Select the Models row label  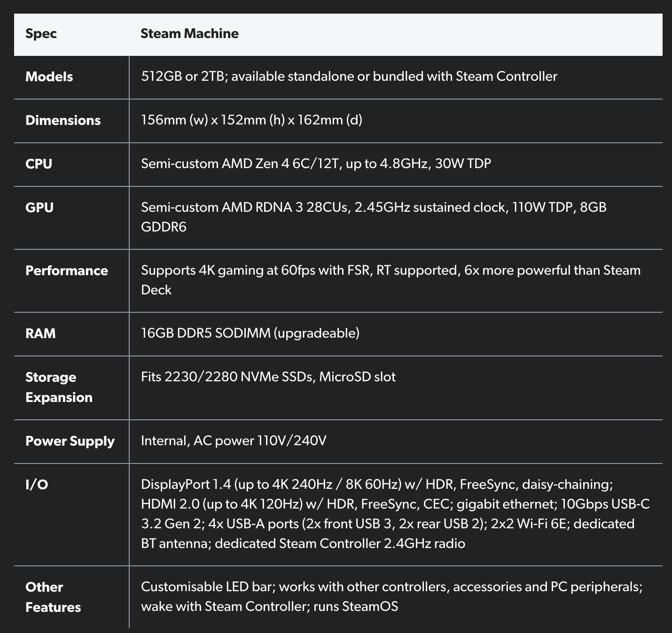49,77
